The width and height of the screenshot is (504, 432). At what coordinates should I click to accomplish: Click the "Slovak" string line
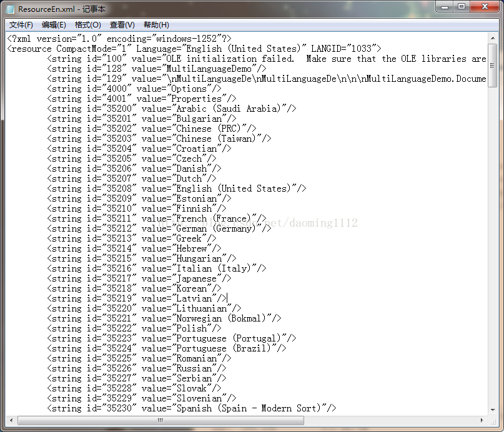point(134,387)
